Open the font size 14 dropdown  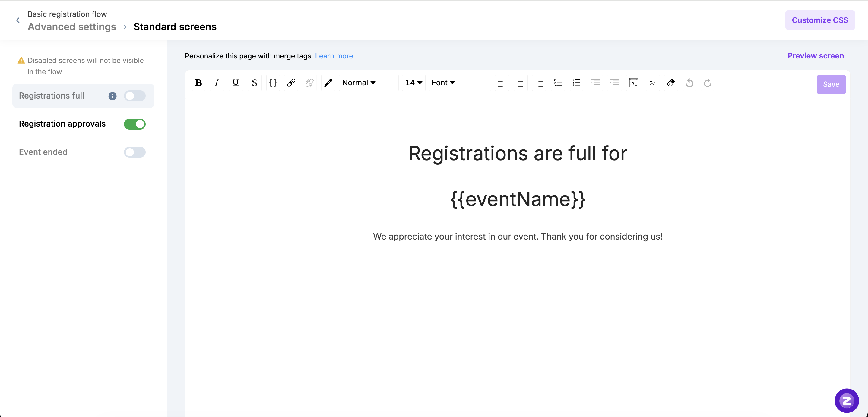tap(413, 83)
